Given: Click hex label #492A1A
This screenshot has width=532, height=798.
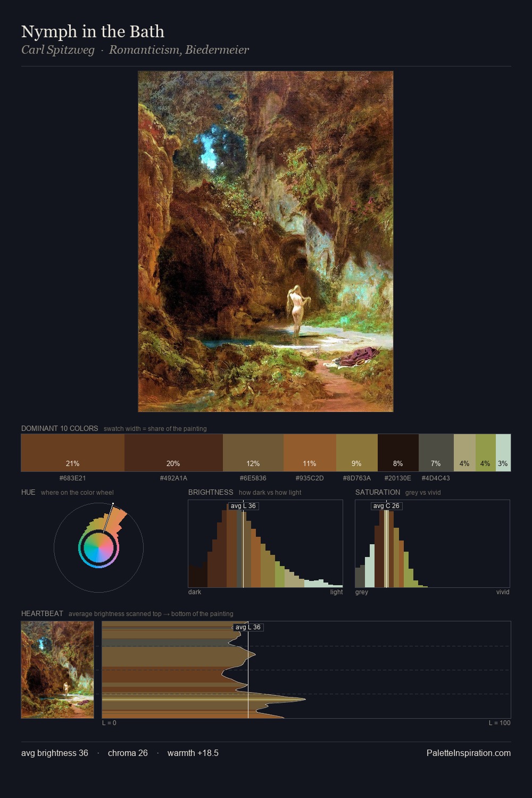Looking at the screenshot, I should [173, 478].
